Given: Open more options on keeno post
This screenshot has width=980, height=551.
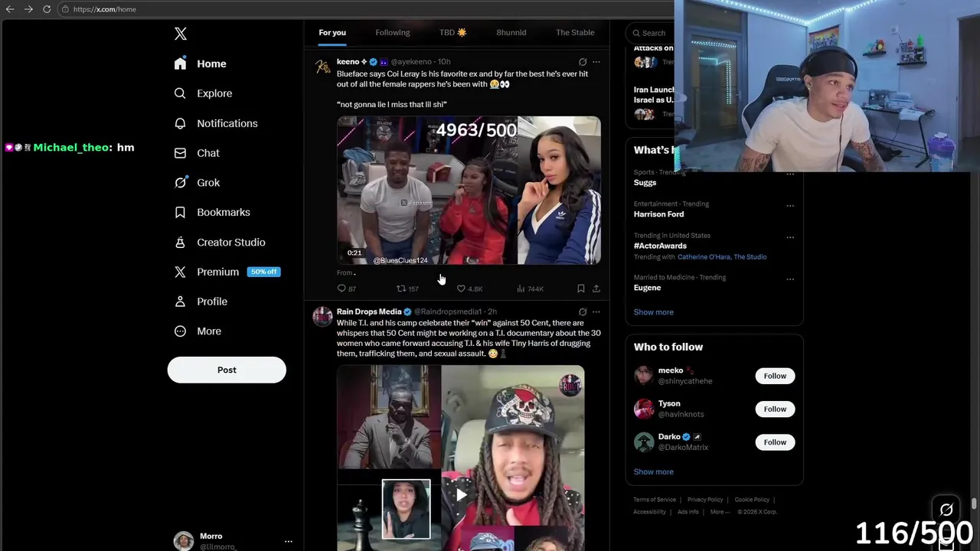Looking at the screenshot, I should click(596, 62).
